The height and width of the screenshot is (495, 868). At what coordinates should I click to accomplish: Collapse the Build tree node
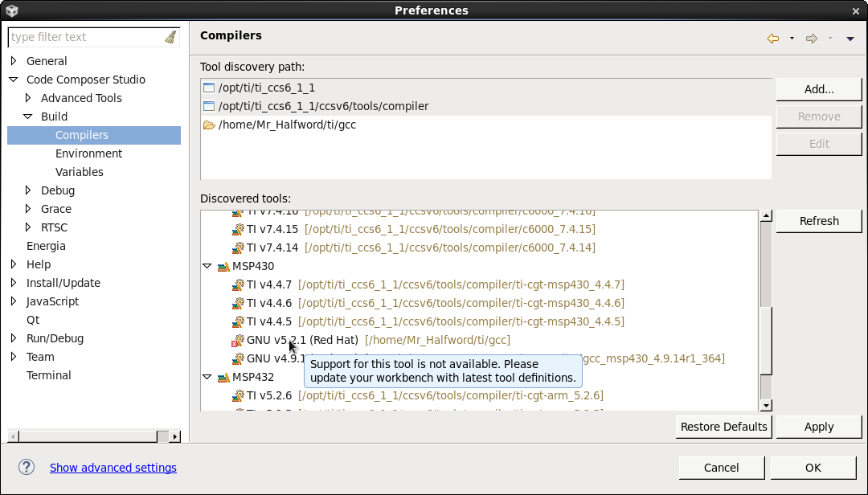tap(28, 117)
